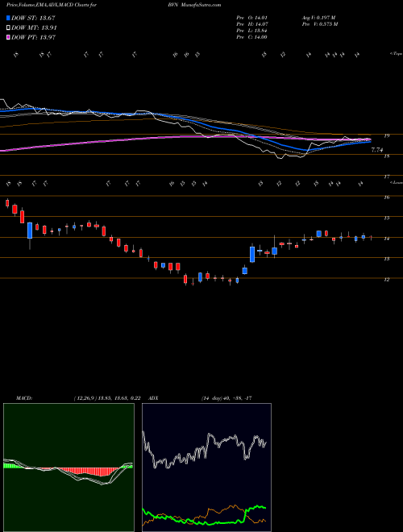Click the Avg V: 0.197 M value

(318, 18)
